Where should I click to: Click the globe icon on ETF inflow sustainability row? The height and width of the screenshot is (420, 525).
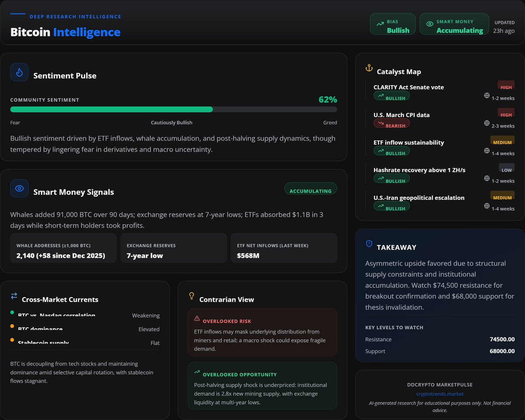[487, 151]
